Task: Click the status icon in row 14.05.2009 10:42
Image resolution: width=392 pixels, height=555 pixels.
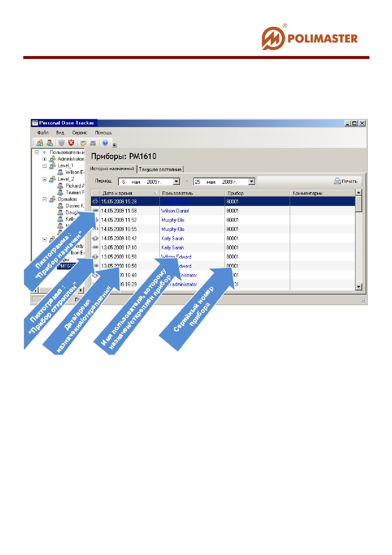Action: tap(95, 238)
